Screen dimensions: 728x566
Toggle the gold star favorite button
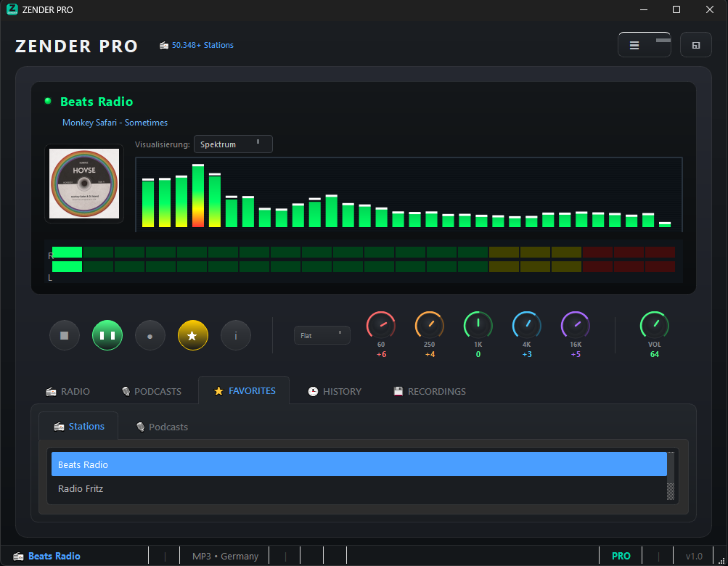click(193, 336)
